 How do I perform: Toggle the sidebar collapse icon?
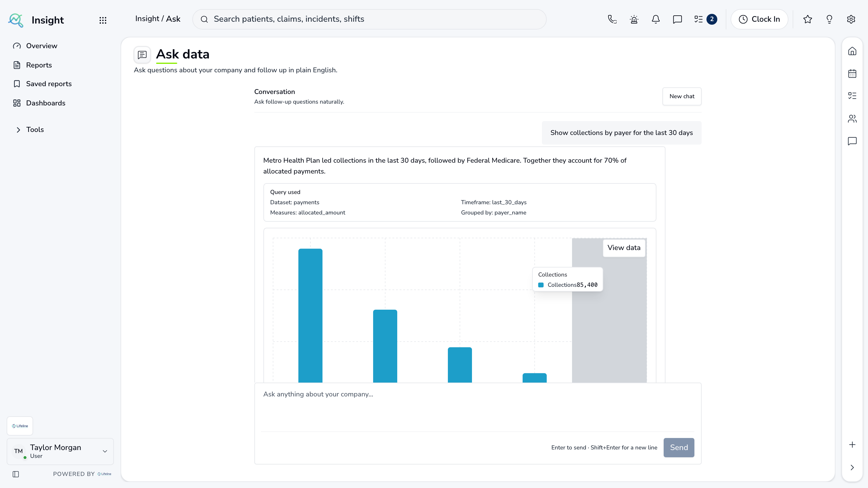coord(16,474)
